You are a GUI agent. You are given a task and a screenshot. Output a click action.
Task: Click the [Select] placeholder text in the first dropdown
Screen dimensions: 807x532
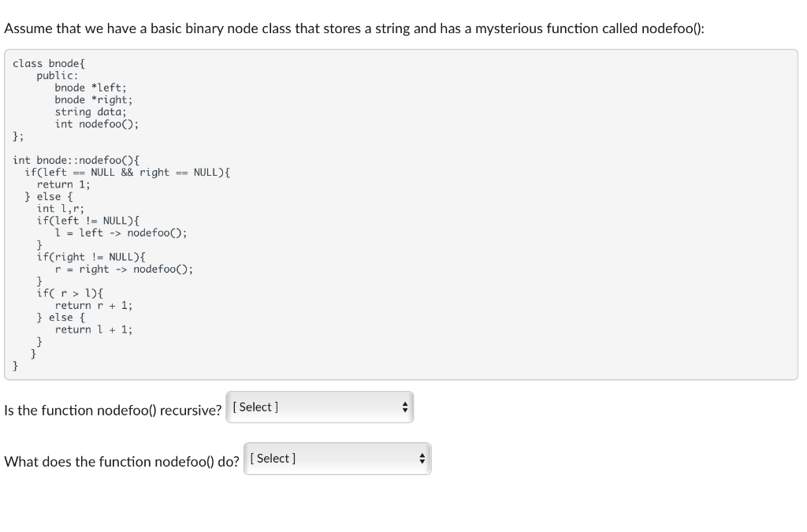[x=254, y=407]
